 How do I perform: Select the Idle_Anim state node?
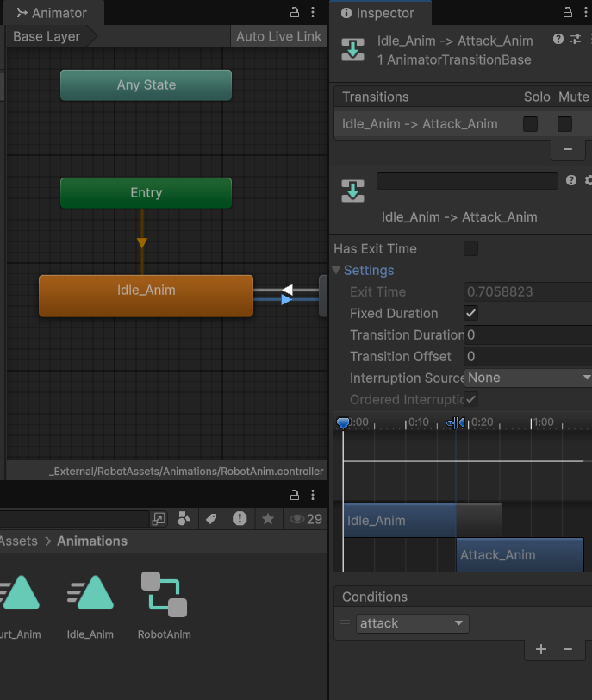(146, 296)
